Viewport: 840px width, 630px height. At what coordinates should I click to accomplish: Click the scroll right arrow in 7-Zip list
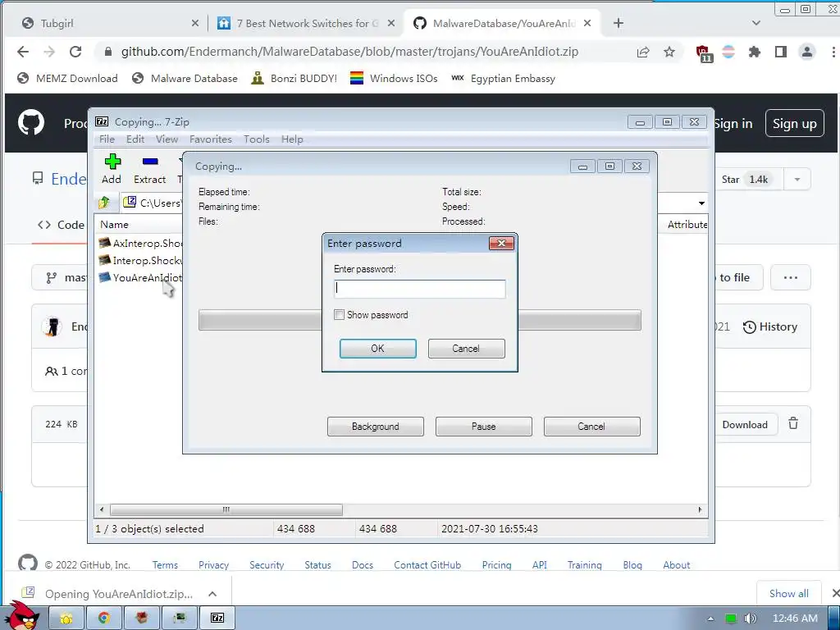[700, 509]
